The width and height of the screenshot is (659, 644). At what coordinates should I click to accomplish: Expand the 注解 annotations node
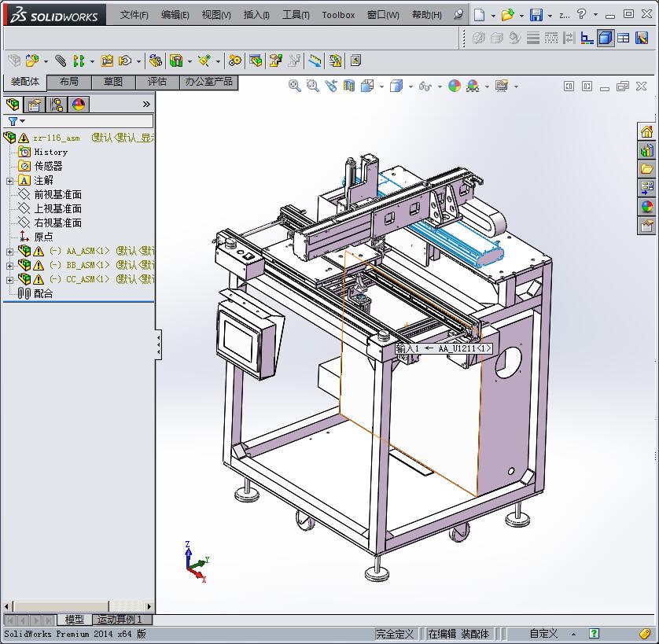[x=9, y=181]
